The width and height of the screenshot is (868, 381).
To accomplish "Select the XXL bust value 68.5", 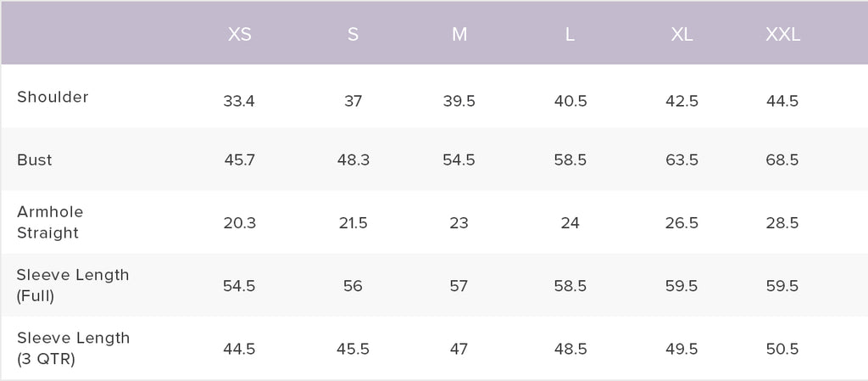I will [x=782, y=160].
